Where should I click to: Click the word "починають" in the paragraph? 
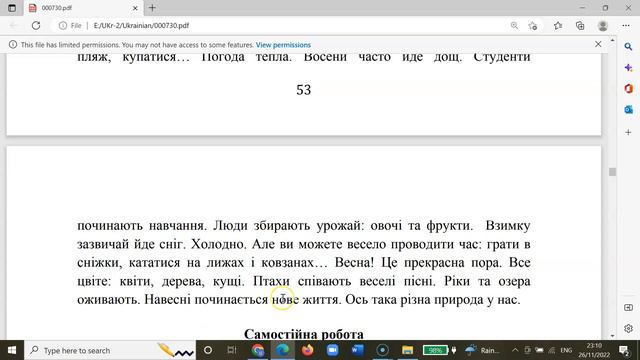(x=109, y=226)
